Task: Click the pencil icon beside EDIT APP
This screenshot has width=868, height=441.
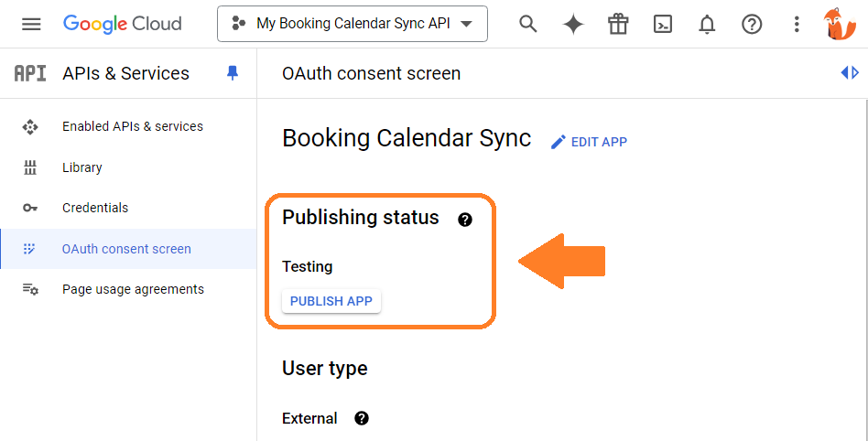Action: 558,142
